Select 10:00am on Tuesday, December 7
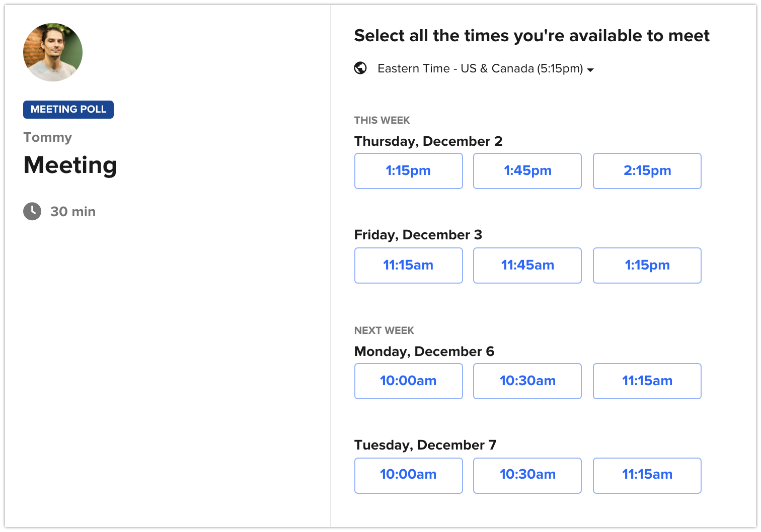 [408, 475]
